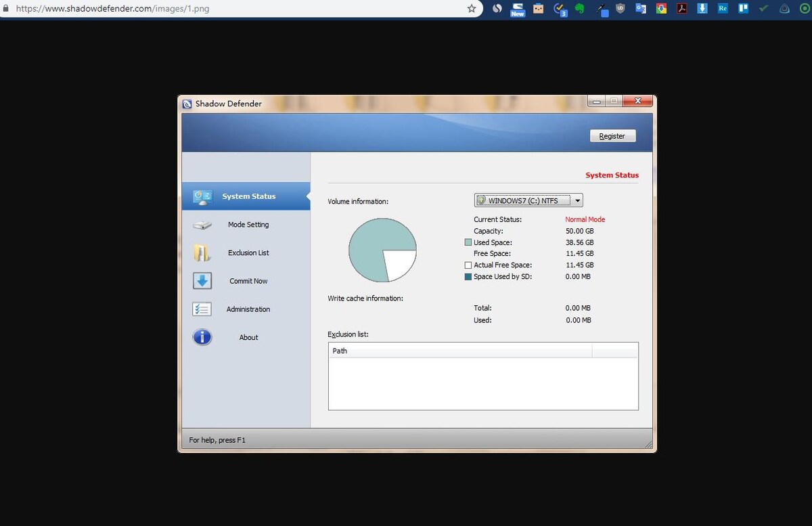Click the blue download-arrow extension icon

pyautogui.click(x=702, y=9)
